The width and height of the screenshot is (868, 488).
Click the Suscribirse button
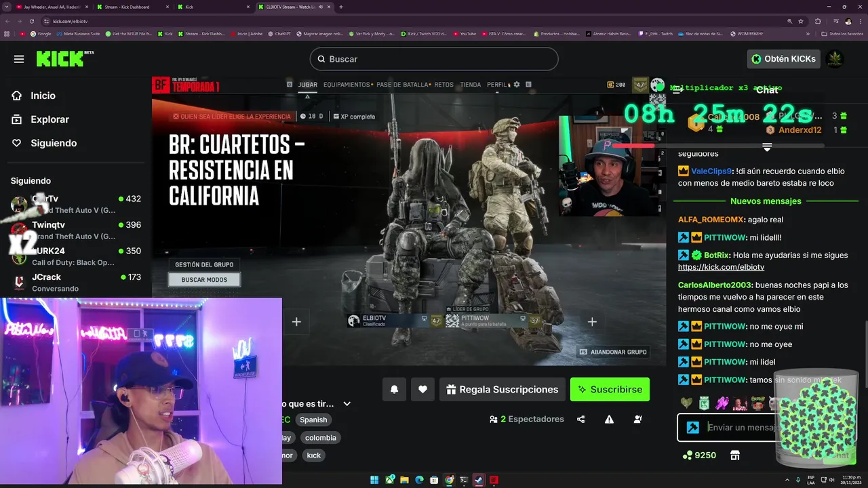pyautogui.click(x=610, y=389)
